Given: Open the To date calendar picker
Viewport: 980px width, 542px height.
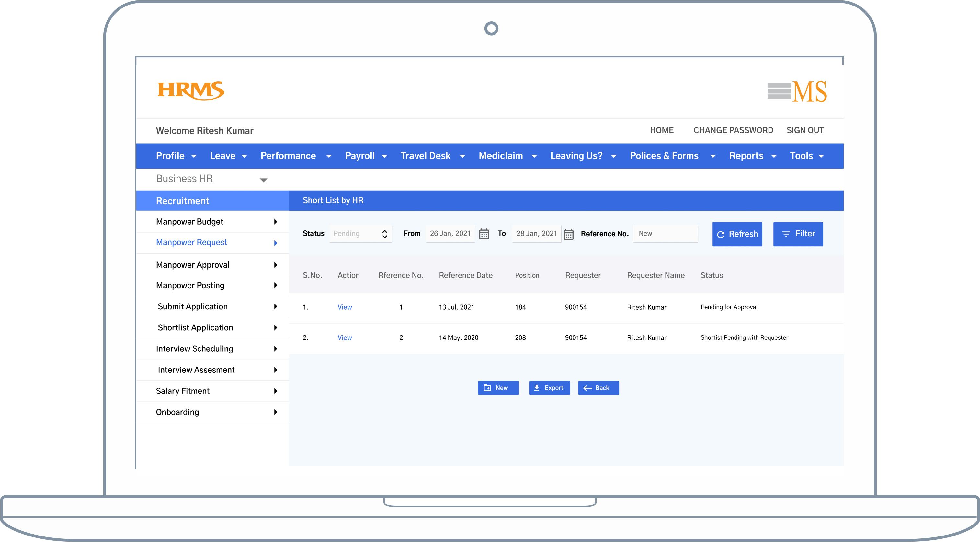Looking at the screenshot, I should tap(568, 234).
